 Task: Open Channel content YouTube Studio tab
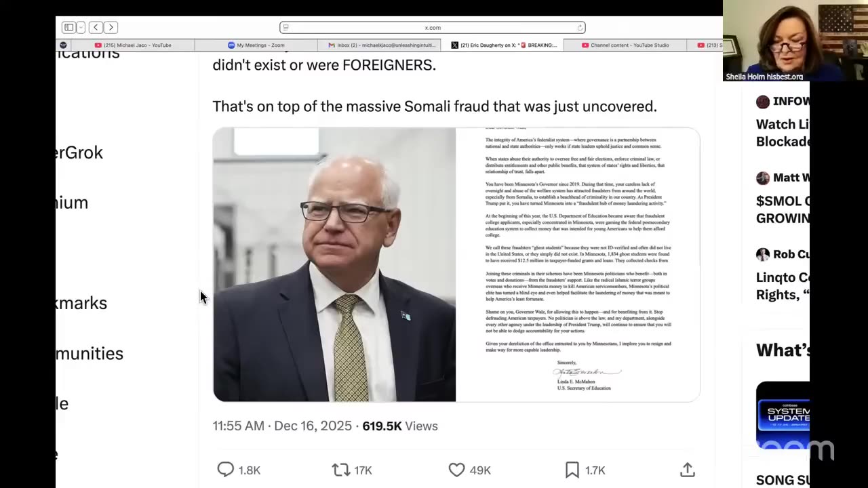tap(625, 45)
